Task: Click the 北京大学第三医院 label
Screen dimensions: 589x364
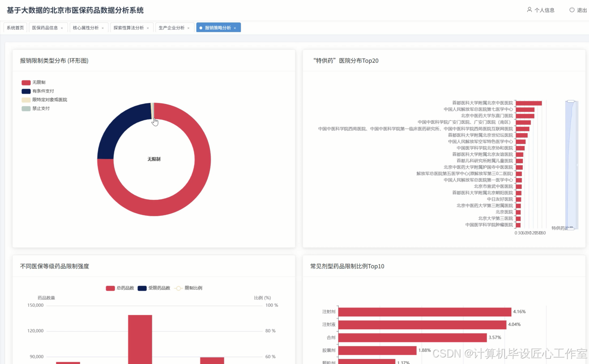Action: [x=496, y=219]
